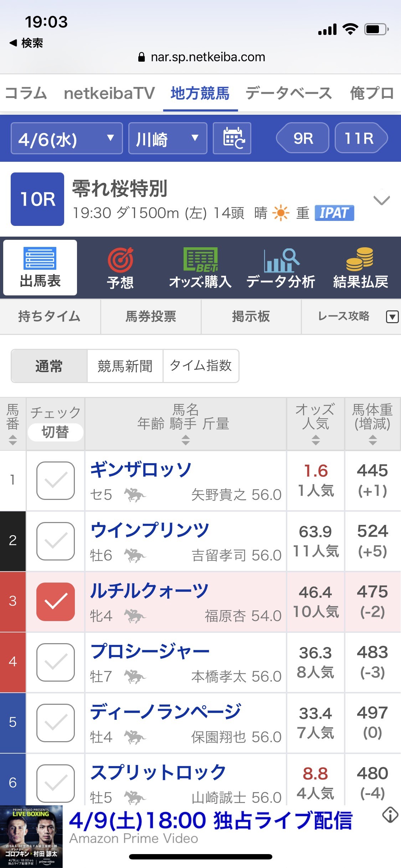The width and height of the screenshot is (401, 868).
Task: Select the 競馬新聞 view tab
Action: coord(125,366)
